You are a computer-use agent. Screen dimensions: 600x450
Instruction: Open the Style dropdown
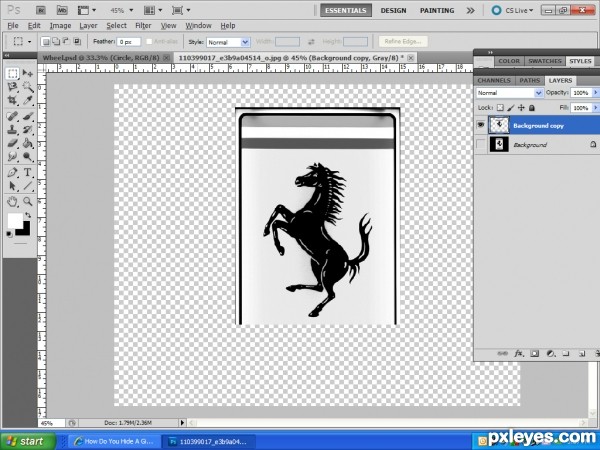(228, 42)
